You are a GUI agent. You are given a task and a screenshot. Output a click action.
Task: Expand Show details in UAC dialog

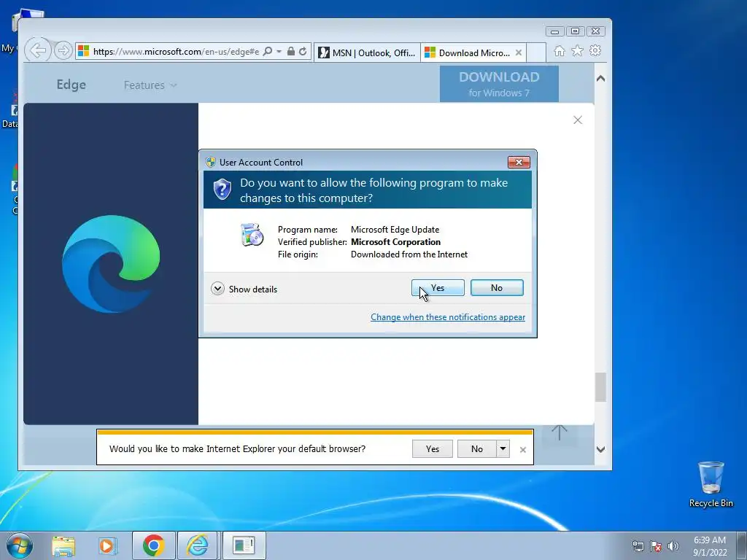click(244, 289)
